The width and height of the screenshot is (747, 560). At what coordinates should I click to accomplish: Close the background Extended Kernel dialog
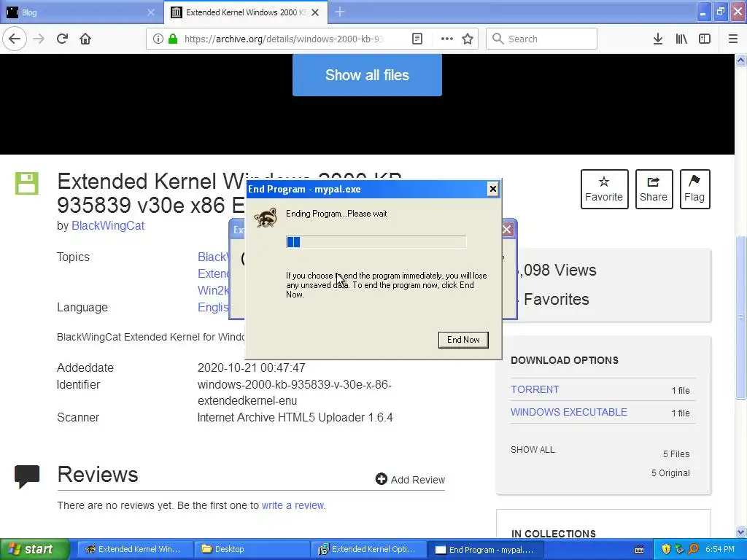pyautogui.click(x=507, y=230)
